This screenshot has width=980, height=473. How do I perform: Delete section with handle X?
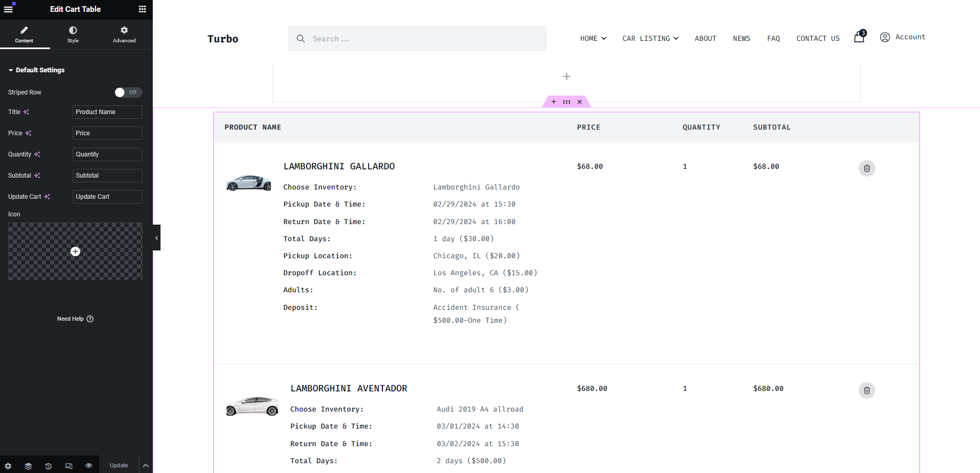pos(580,102)
